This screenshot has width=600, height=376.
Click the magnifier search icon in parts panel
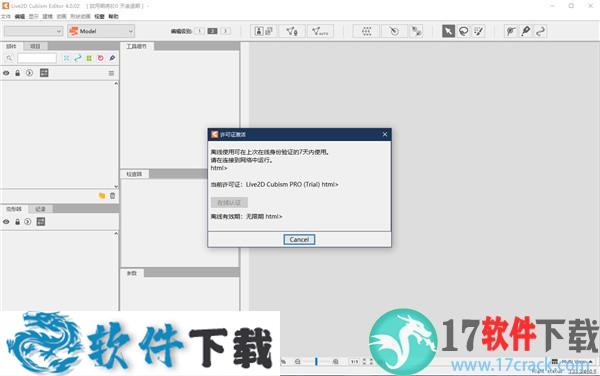(9, 58)
